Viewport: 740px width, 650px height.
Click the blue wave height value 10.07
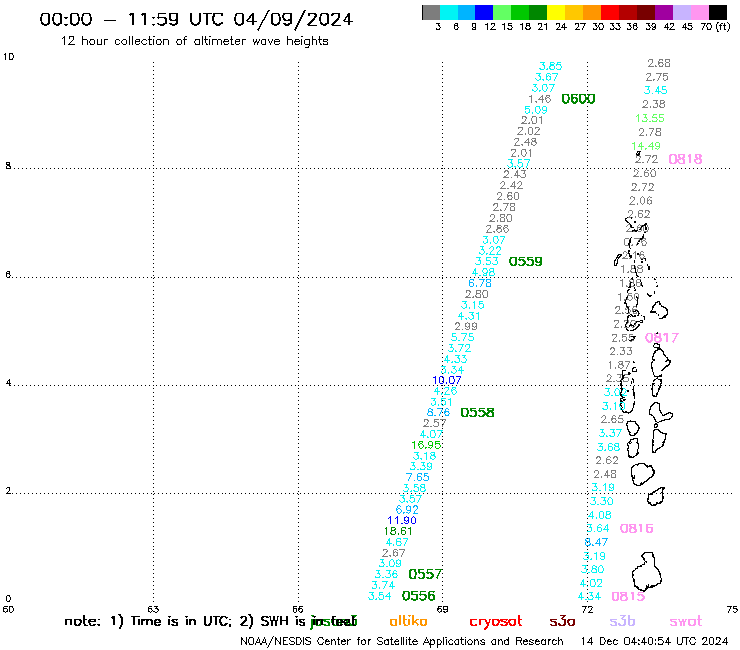(446, 380)
